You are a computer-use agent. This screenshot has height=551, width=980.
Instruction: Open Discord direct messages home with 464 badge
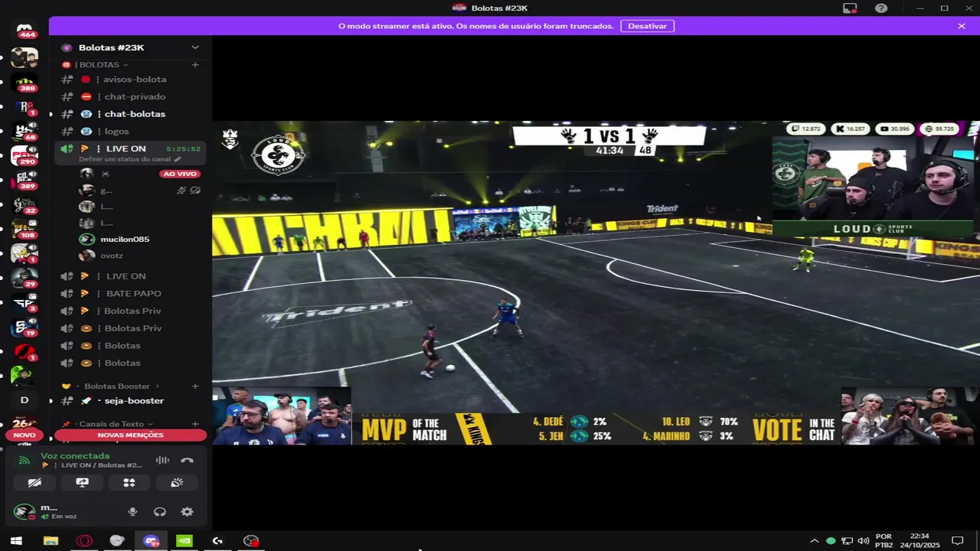(x=24, y=31)
